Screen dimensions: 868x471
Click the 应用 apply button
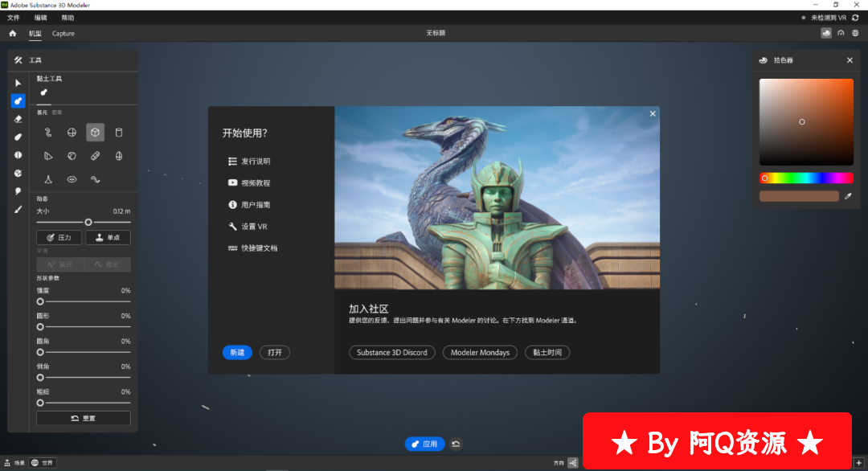424,444
